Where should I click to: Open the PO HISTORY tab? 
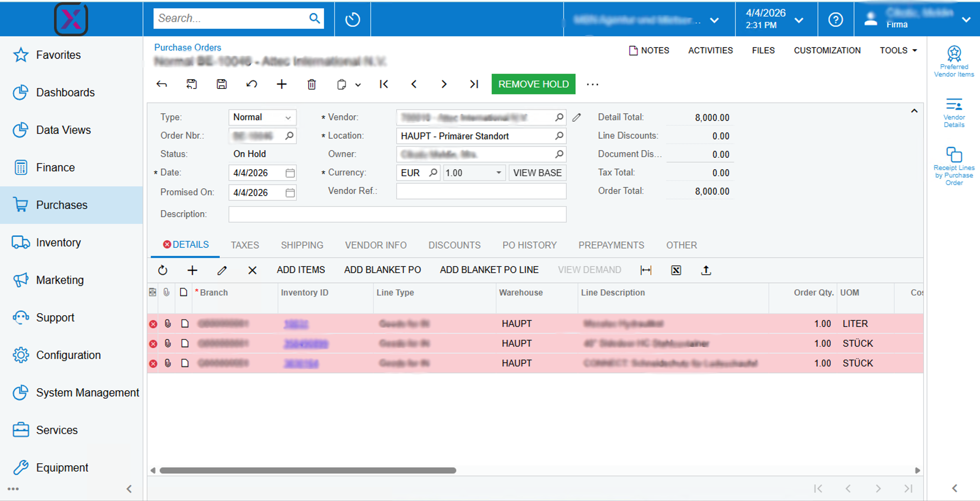point(529,245)
